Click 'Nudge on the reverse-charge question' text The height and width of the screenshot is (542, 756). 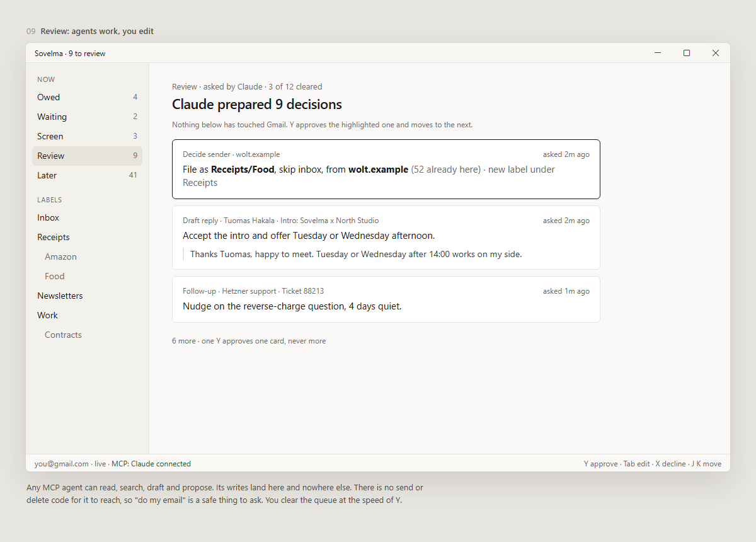point(292,306)
